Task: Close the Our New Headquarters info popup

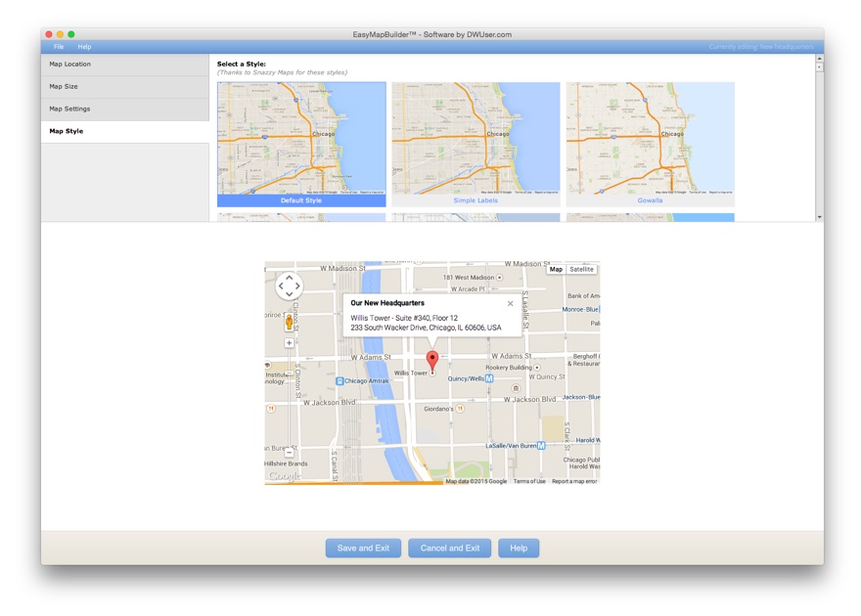Action: click(x=510, y=303)
